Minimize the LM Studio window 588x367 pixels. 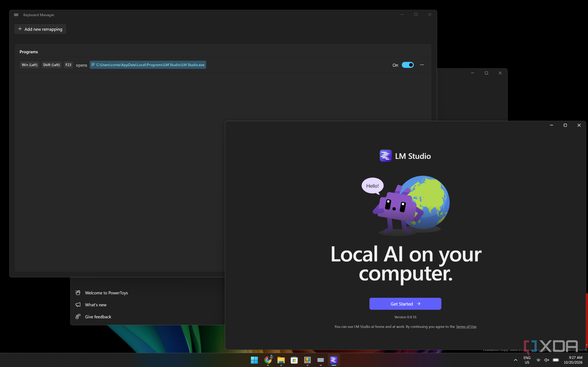point(551,125)
